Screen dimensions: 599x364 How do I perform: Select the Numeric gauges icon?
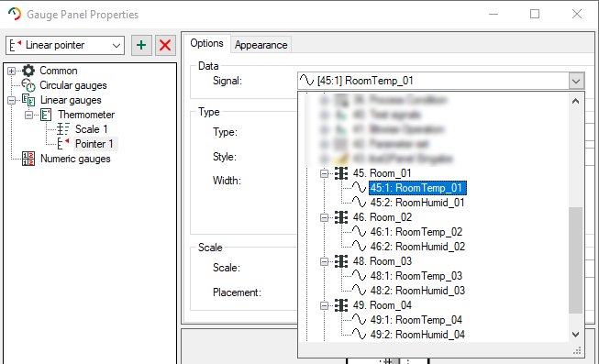point(28,159)
